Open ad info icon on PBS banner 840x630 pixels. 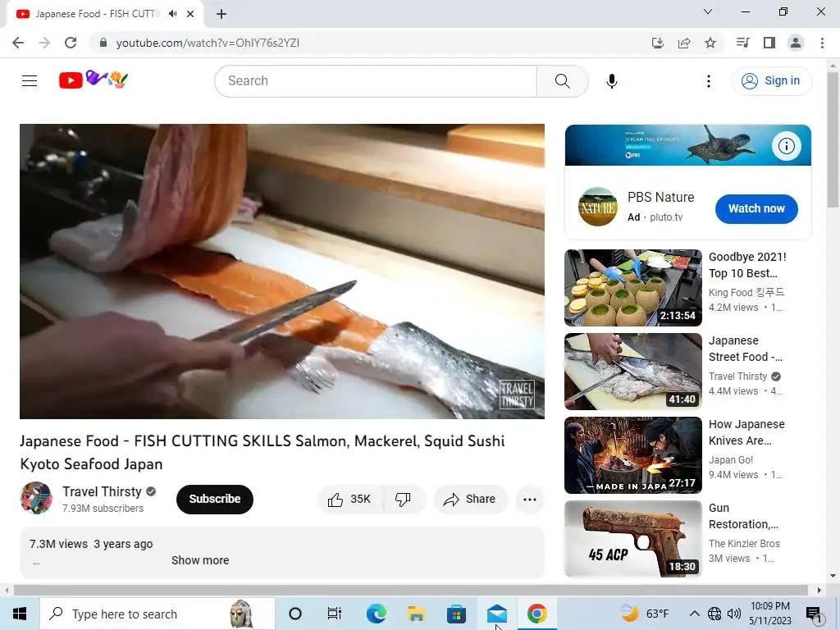pos(787,146)
